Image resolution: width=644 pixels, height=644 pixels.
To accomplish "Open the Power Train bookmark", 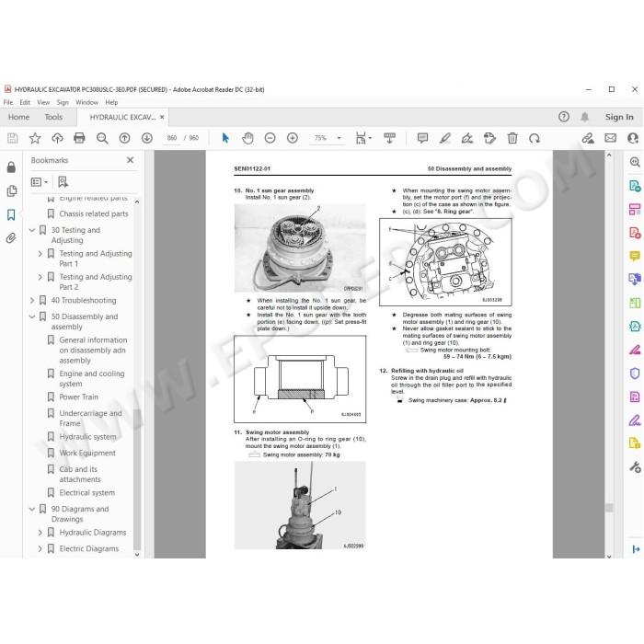I will point(78,397).
